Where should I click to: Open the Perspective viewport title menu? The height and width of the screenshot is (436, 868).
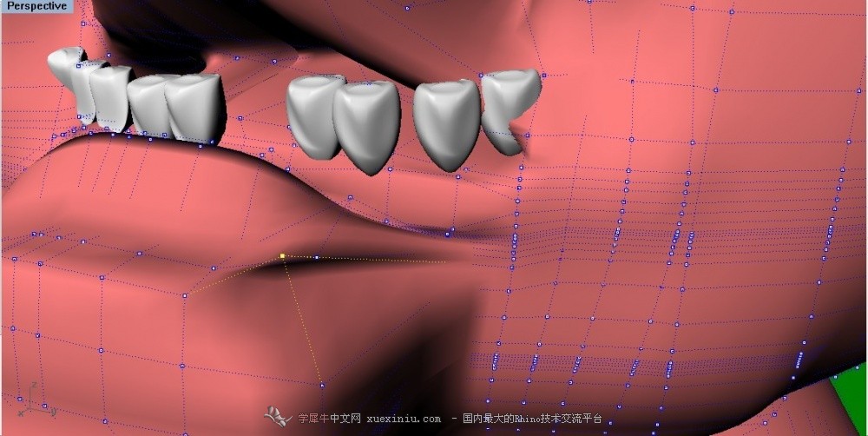point(36,7)
